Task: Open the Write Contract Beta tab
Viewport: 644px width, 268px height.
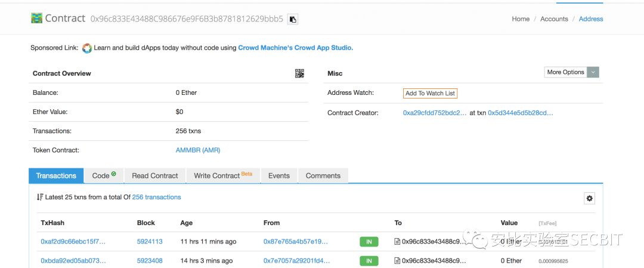Action: pyautogui.click(x=223, y=176)
